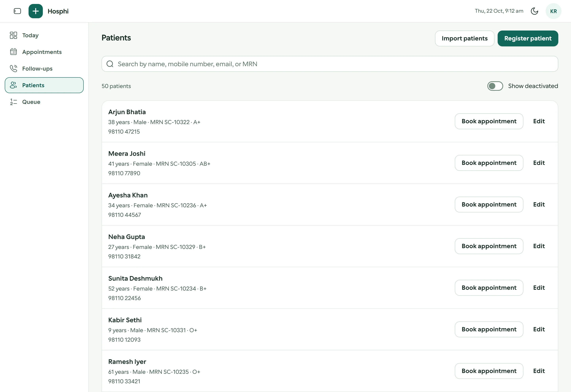Click phone number 98110 44567
571x392 pixels.
pos(125,215)
